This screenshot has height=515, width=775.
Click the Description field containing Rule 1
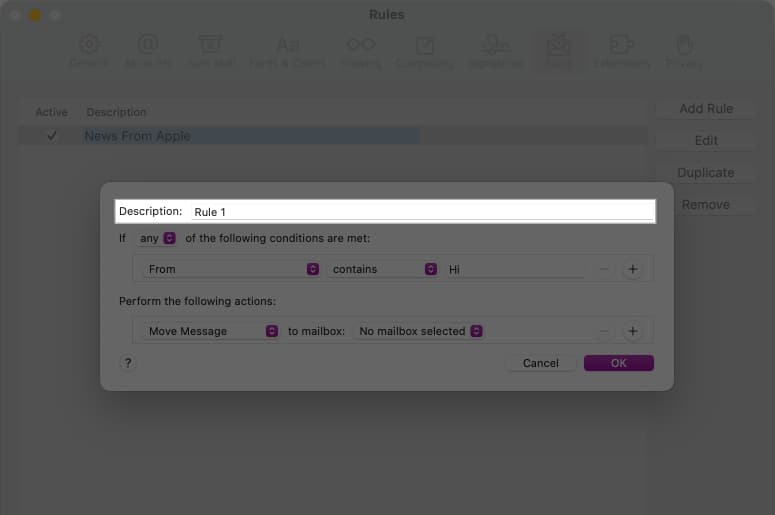pos(423,212)
